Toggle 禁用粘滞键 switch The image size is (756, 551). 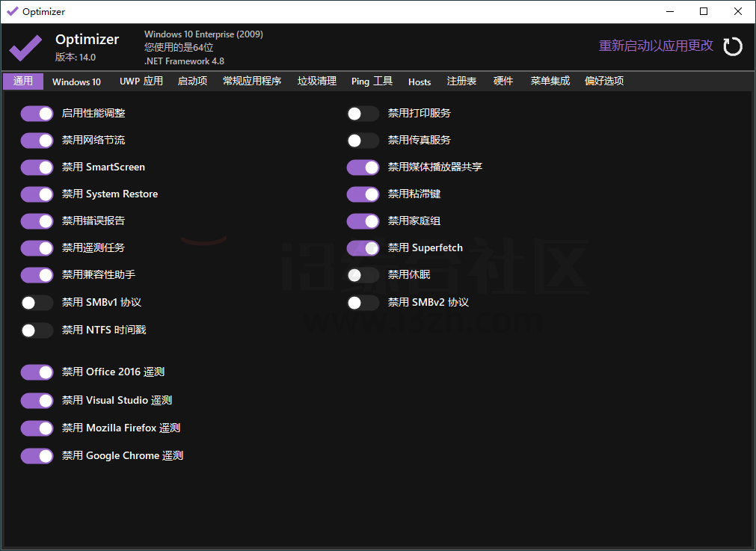[363, 194]
